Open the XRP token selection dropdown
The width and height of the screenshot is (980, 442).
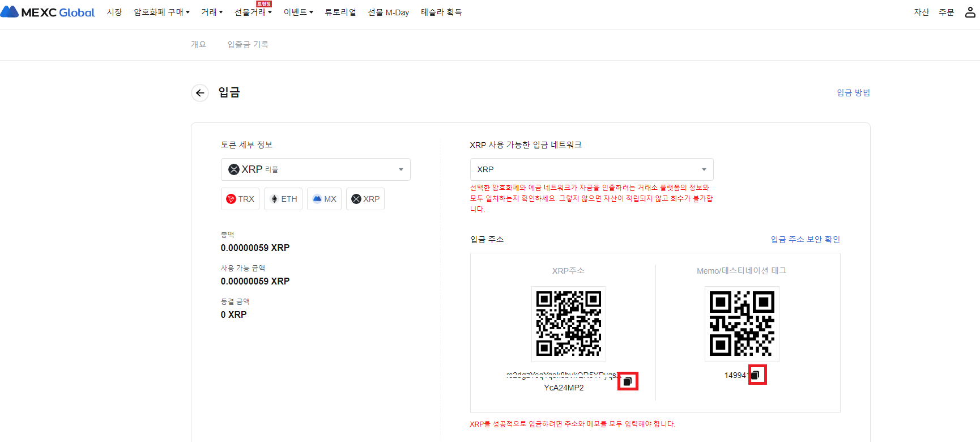click(316, 169)
